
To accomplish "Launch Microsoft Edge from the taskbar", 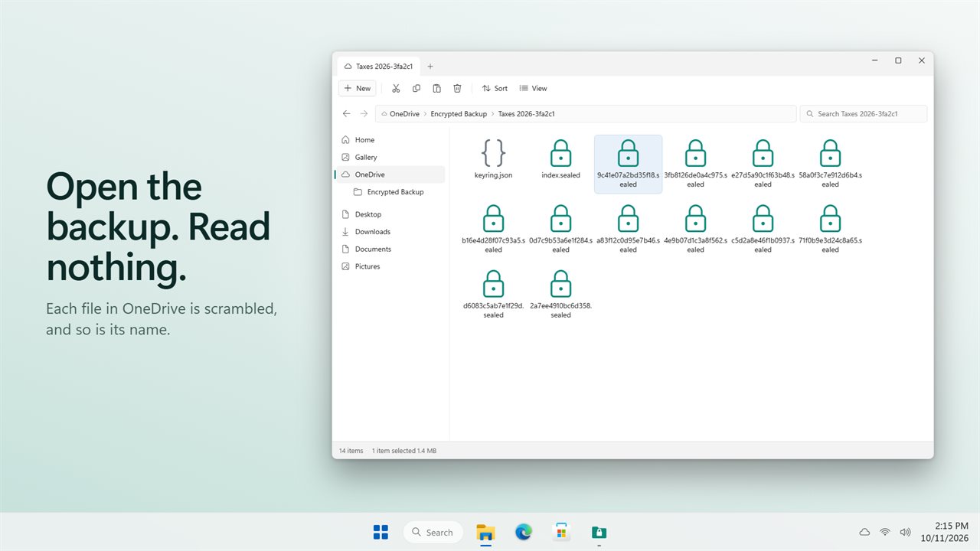I will click(524, 532).
